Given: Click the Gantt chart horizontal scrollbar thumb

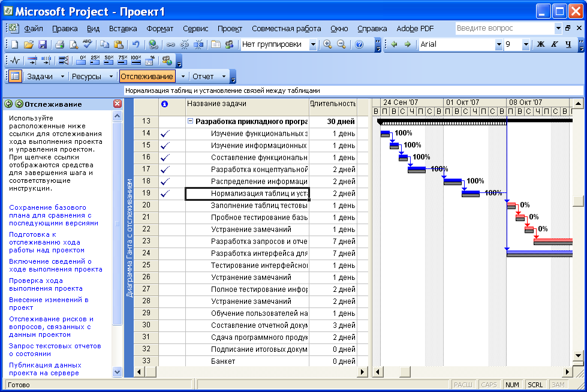Looking at the screenshot, I should coord(405,372).
